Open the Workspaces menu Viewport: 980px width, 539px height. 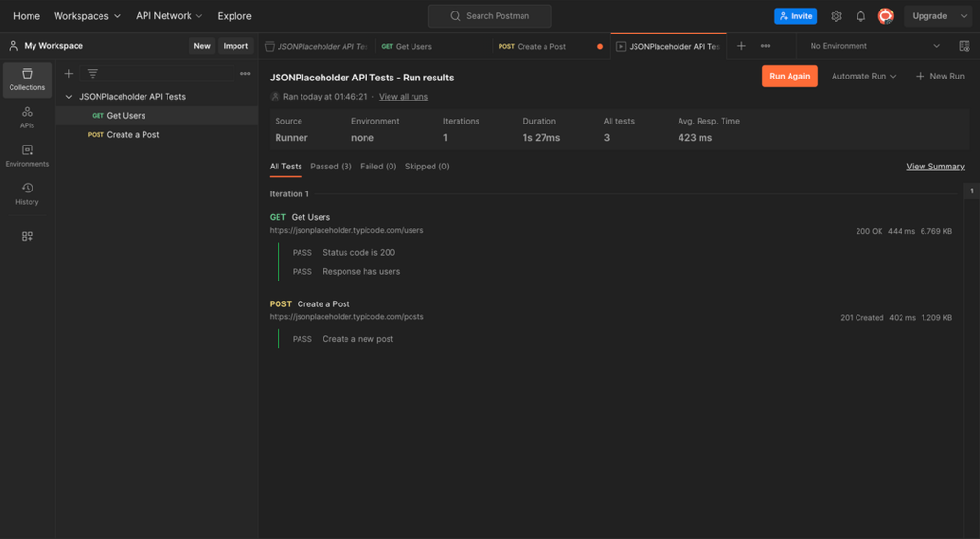point(87,16)
